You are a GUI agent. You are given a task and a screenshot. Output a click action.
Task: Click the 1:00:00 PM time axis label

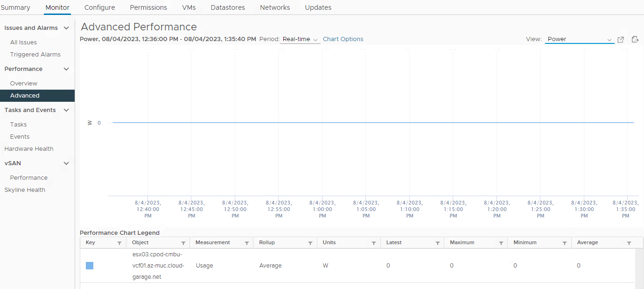coord(322,209)
